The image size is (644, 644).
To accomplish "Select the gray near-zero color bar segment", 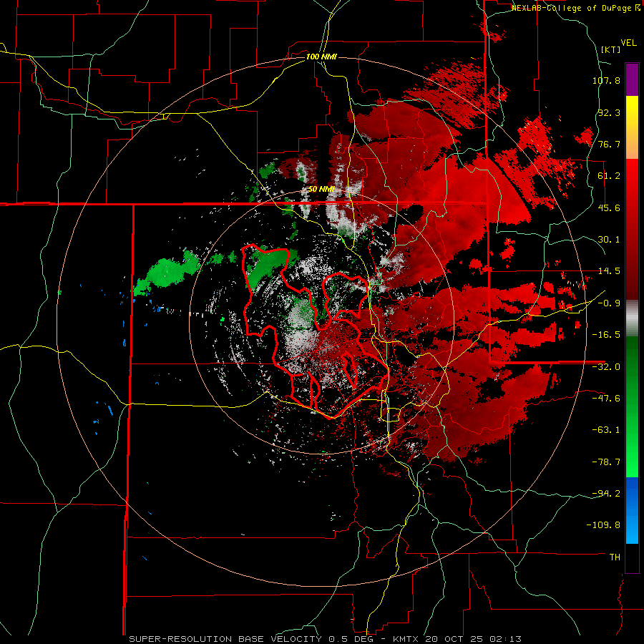I will click(632, 318).
